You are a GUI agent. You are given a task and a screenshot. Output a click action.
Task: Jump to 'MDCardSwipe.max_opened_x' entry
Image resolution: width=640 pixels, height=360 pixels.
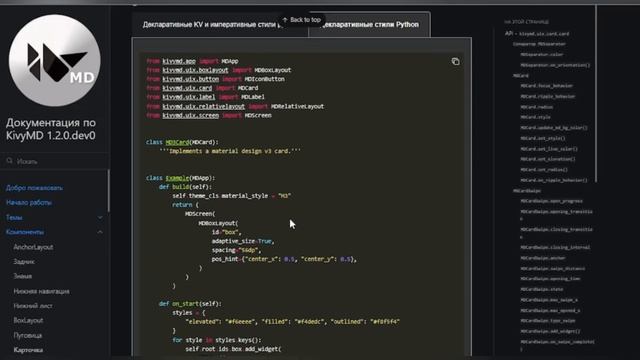(x=550, y=311)
